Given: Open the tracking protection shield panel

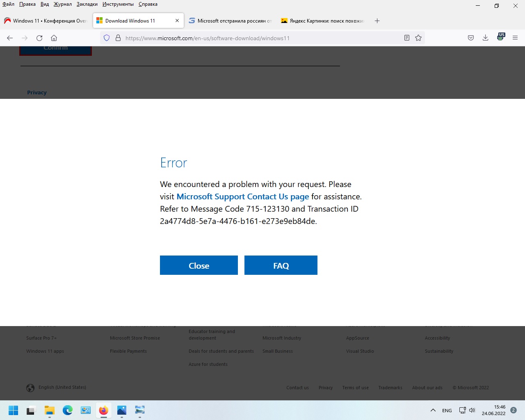Looking at the screenshot, I should click(x=107, y=38).
